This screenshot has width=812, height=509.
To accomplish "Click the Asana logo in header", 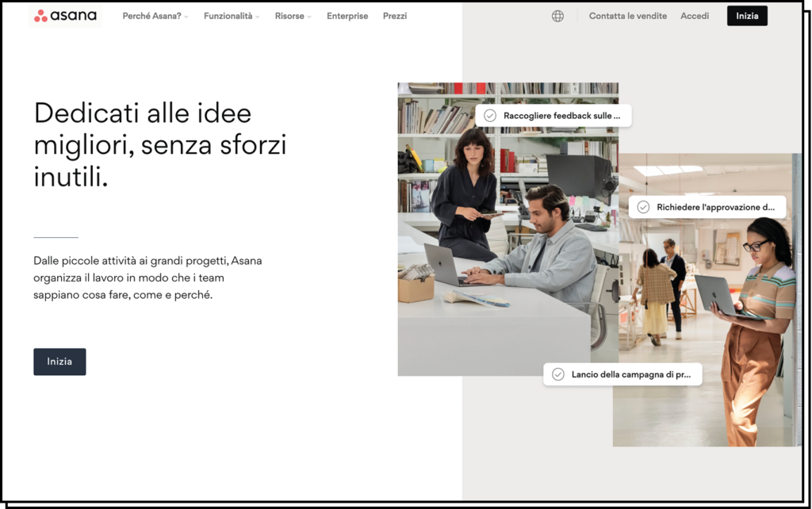I will pyautogui.click(x=65, y=16).
